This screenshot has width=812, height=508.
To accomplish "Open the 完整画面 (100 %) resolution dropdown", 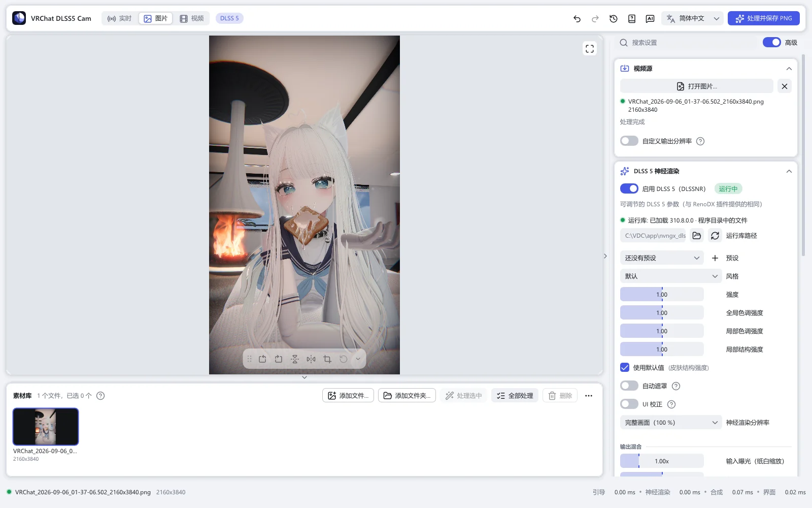I will 671,423.
